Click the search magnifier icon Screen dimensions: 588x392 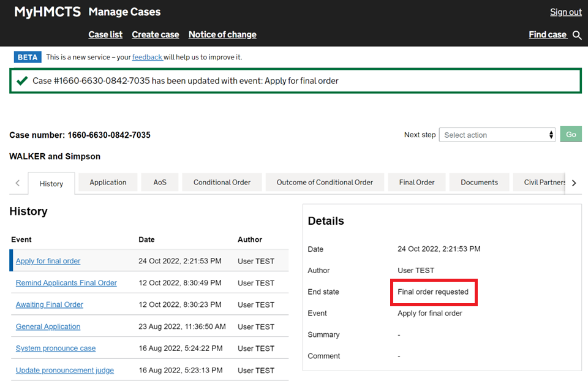pos(577,35)
